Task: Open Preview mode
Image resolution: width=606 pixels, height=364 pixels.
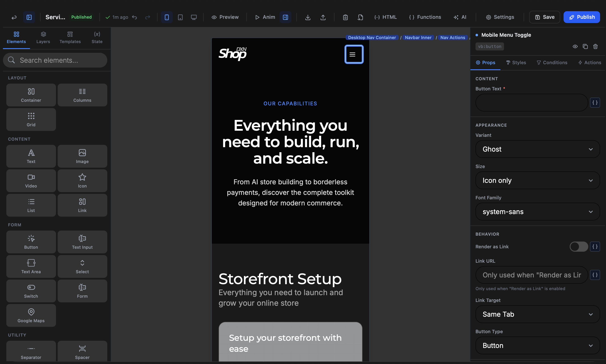Action: tap(225, 17)
